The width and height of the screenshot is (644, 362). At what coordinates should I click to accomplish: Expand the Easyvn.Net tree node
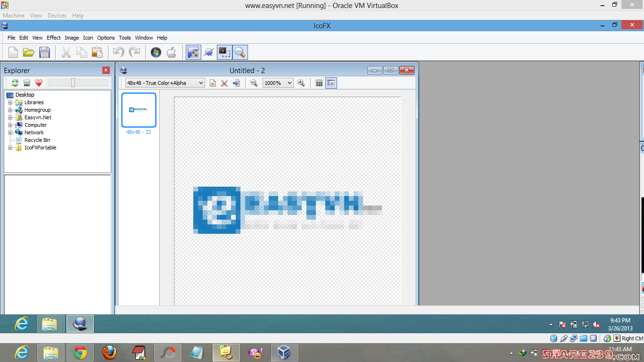10,117
